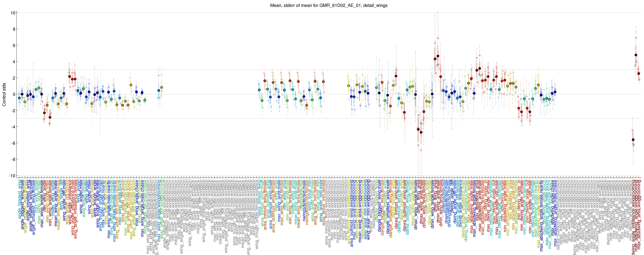The image size is (644, 255).
Task: Click the y-axis tick label 10
Action: tap(13, 13)
